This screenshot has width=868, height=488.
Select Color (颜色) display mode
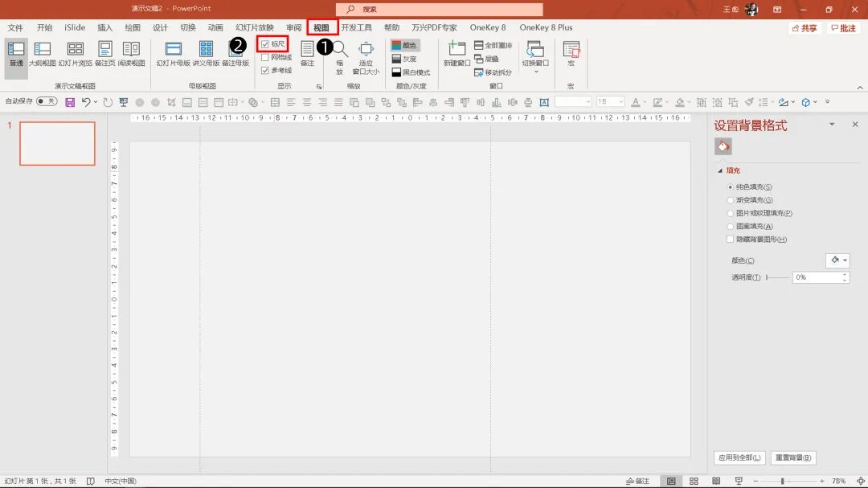click(404, 45)
